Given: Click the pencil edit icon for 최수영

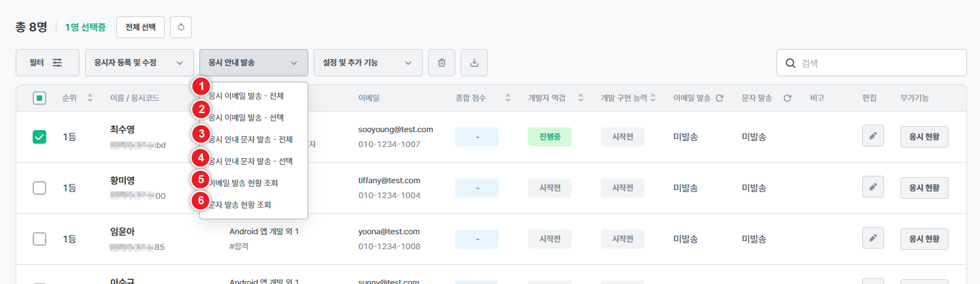Looking at the screenshot, I should click(x=872, y=136).
